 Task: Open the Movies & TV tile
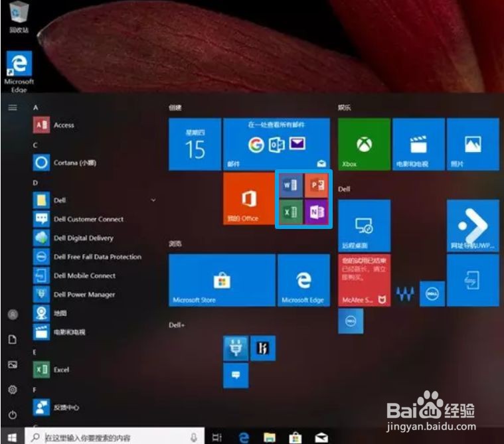tap(418, 144)
